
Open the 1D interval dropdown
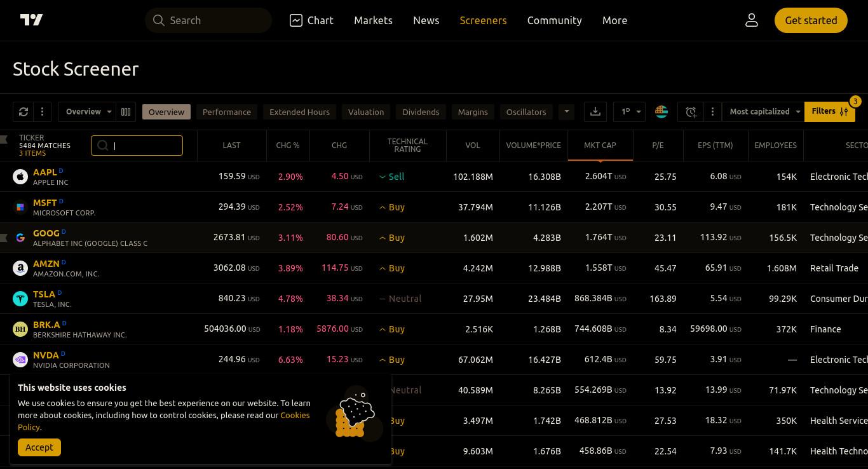[x=630, y=112]
